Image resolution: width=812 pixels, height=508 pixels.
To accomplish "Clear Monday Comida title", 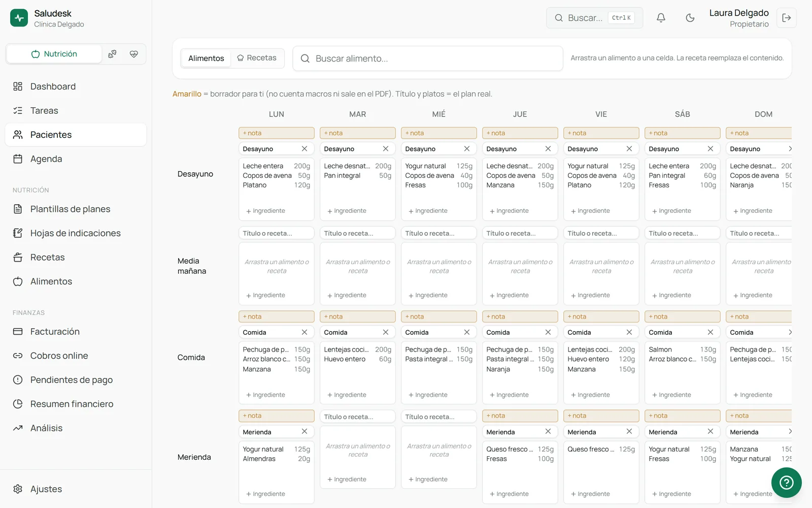I will click(x=304, y=332).
